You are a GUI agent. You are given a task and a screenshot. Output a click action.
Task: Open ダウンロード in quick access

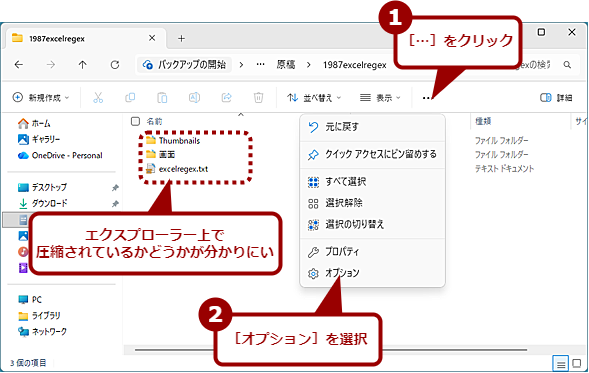pos(43,203)
